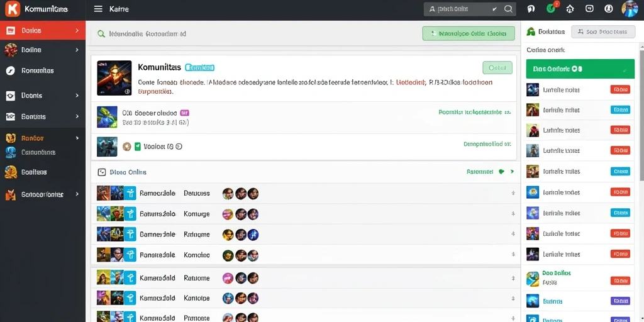Click the green dot icon next to Raiomoat
This screenshot has height=322, width=644.
pos(501,172)
